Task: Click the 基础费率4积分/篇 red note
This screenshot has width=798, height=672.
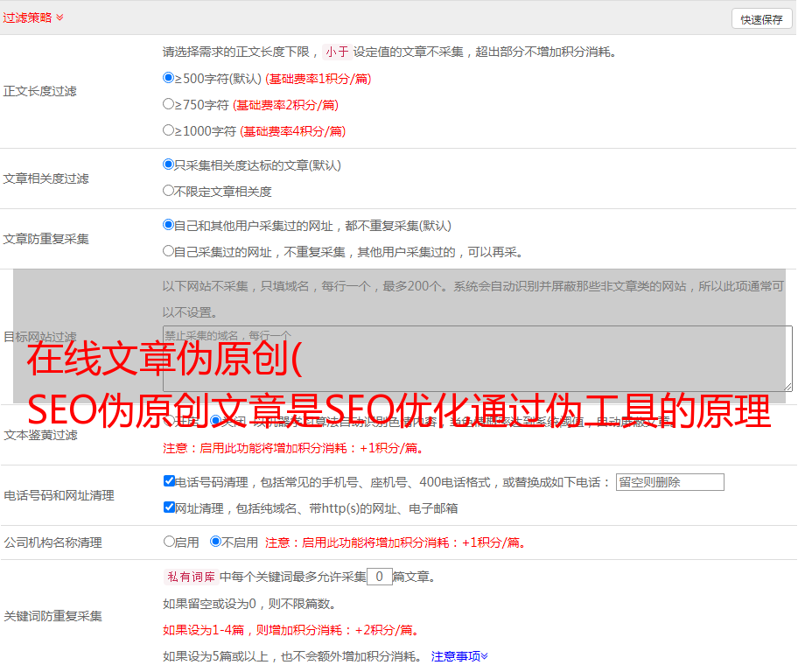Action: pos(292,131)
